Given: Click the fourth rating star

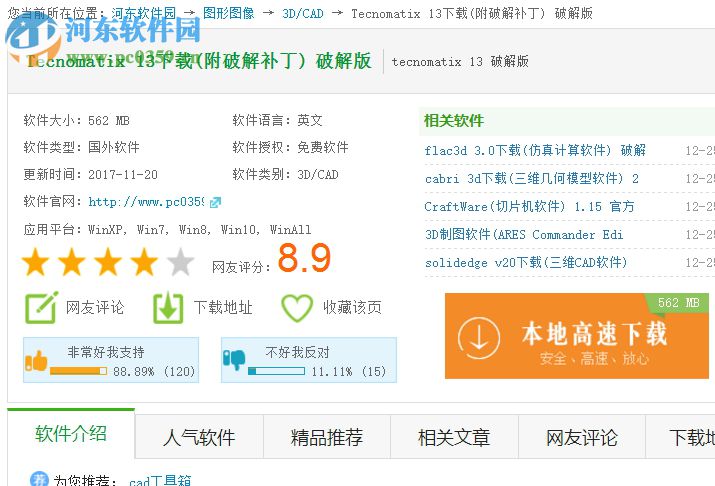Looking at the screenshot, I should coord(144,262).
